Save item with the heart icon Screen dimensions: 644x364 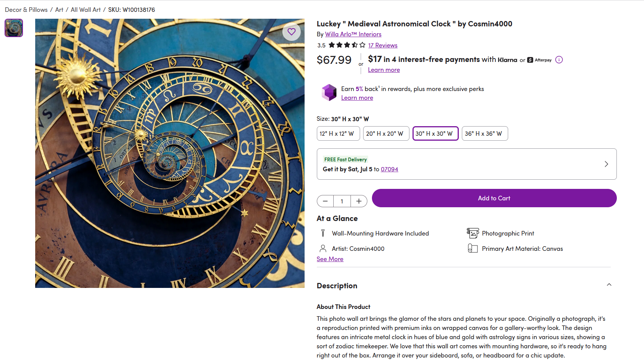pyautogui.click(x=292, y=32)
